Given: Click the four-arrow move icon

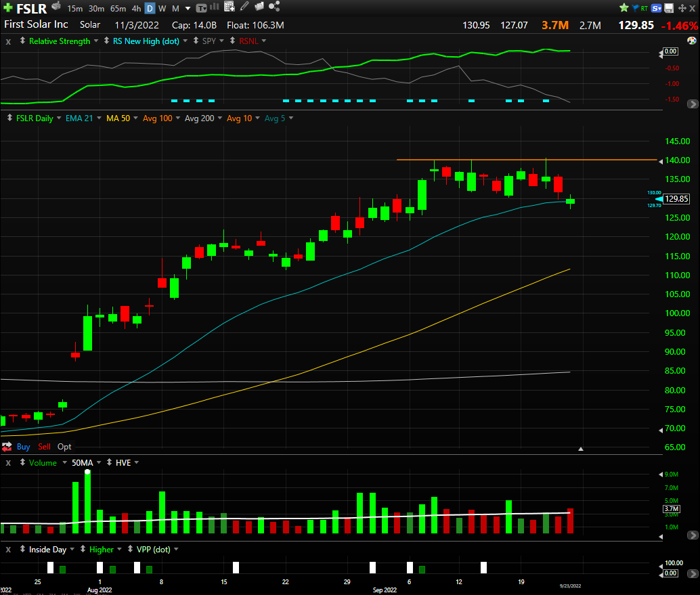Looking at the screenshot, I should [682, 8].
